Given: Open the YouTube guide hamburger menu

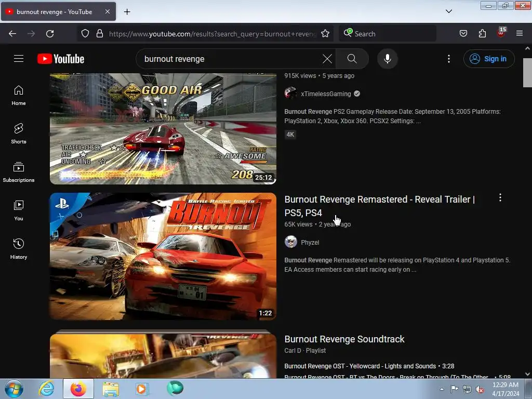Looking at the screenshot, I should [x=19, y=59].
